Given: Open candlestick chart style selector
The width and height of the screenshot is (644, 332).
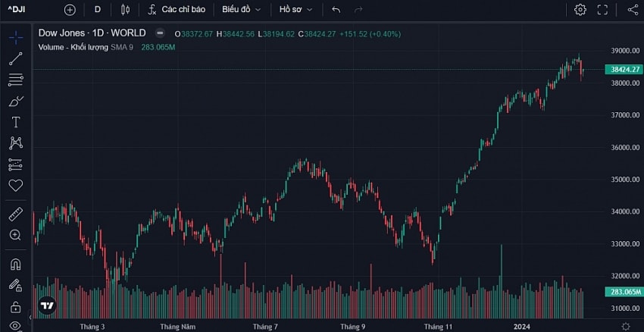Looking at the screenshot, I should coord(125,10).
